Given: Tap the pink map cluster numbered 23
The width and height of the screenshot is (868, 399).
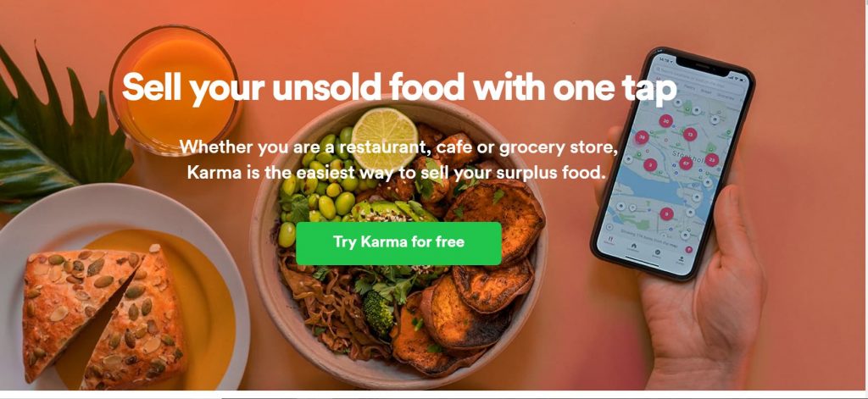Looking at the screenshot, I should (x=712, y=160).
